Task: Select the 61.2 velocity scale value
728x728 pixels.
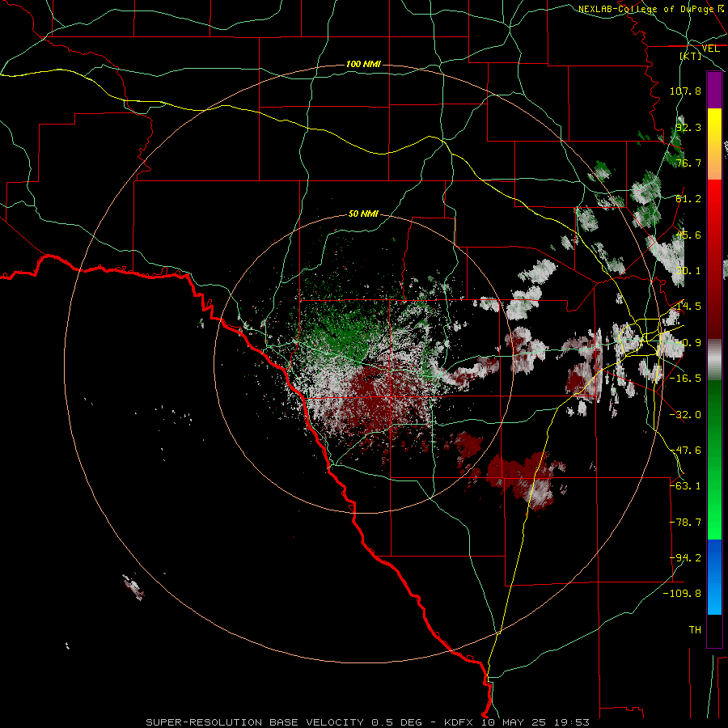Action: [x=688, y=199]
